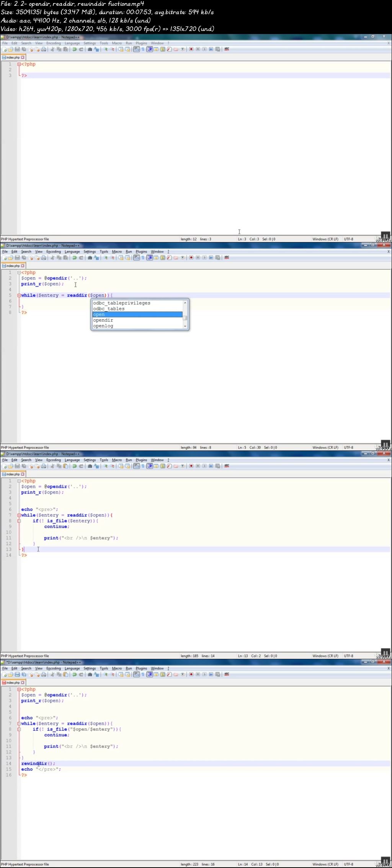Collapse if fold on line 8 in third window
392x868 pixels.
19,521
